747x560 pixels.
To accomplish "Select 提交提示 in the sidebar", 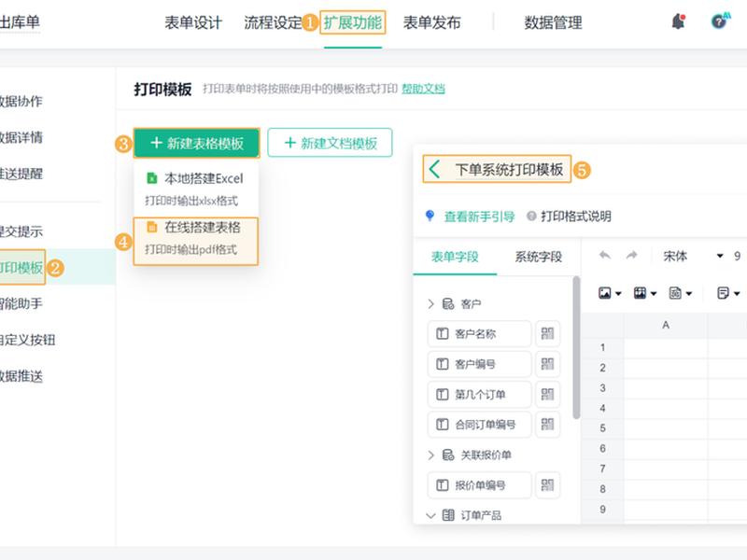I will coord(21,231).
